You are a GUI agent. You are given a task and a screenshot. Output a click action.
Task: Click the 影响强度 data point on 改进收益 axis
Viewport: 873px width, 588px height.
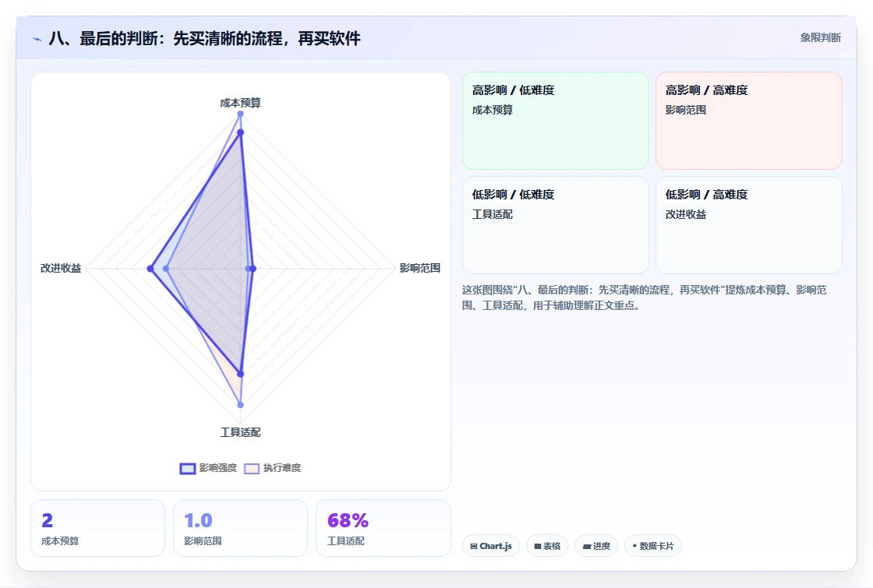point(150,269)
